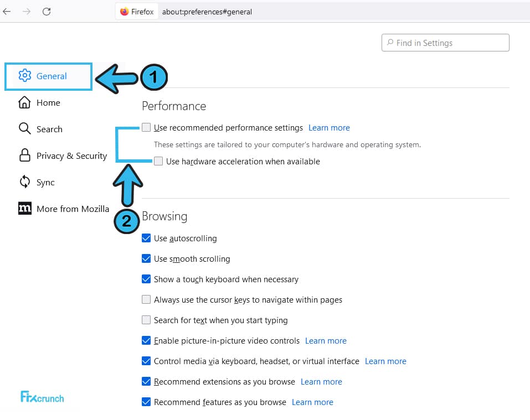Open the Sync settings category

click(45, 182)
